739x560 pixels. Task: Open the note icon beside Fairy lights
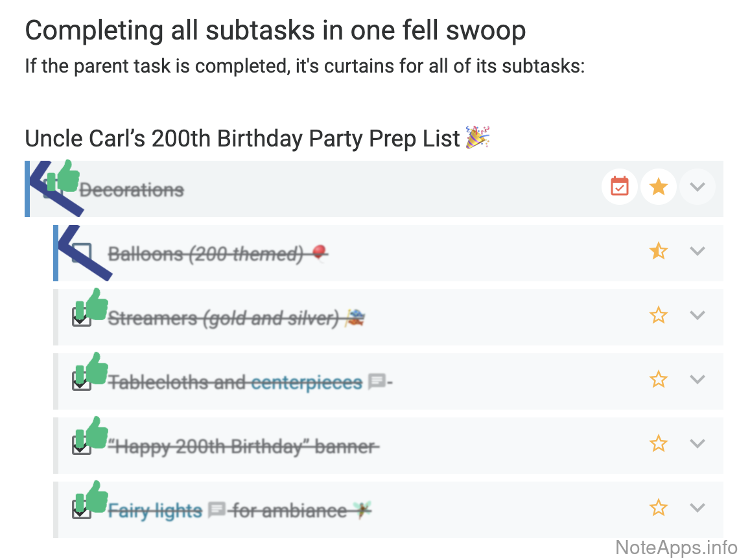pos(217,511)
